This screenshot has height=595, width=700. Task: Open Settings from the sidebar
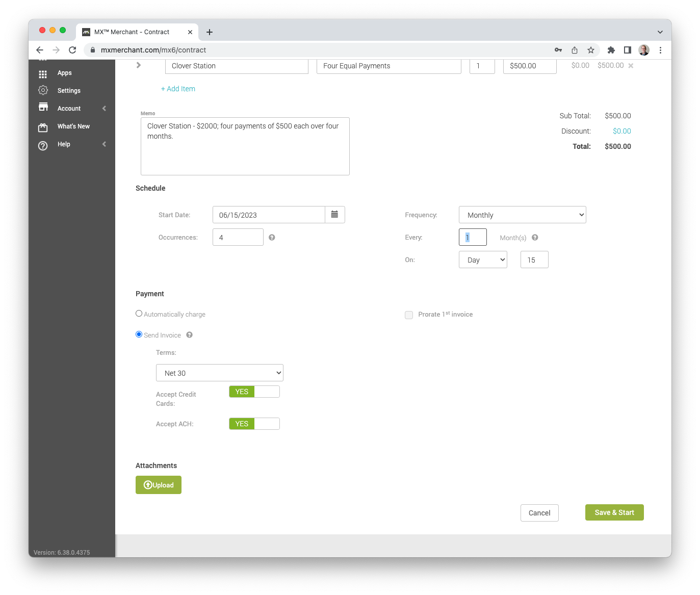43,90
